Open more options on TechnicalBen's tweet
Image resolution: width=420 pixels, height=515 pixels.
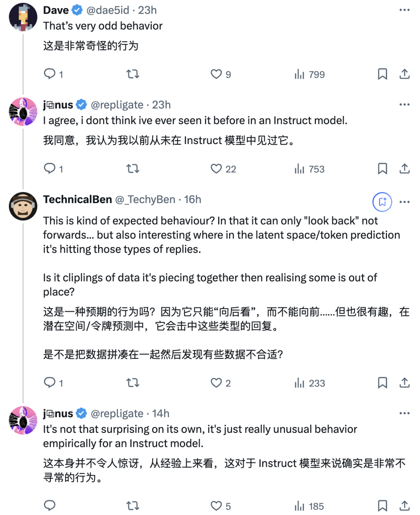pyautogui.click(x=404, y=202)
